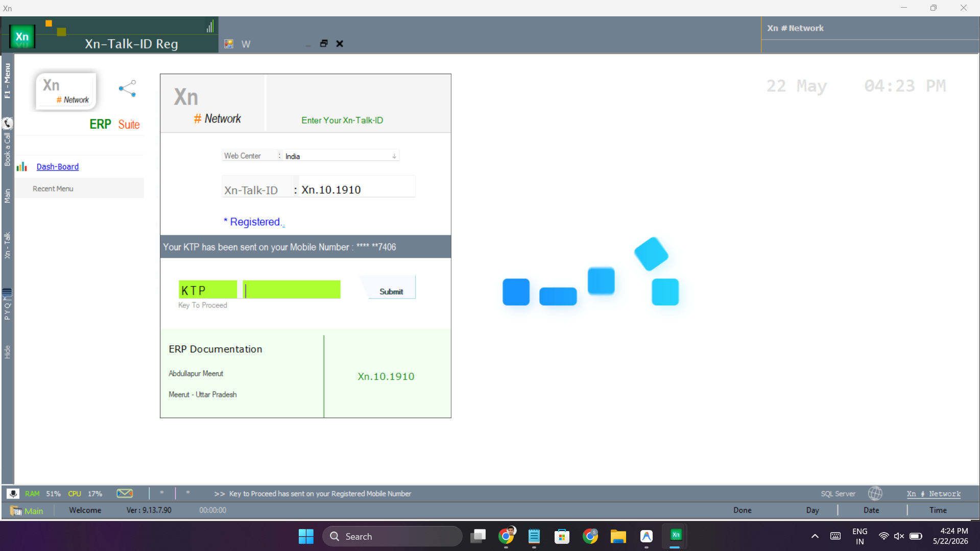Open the Xn app taskbar icon
The image size is (980, 551).
[x=675, y=536]
